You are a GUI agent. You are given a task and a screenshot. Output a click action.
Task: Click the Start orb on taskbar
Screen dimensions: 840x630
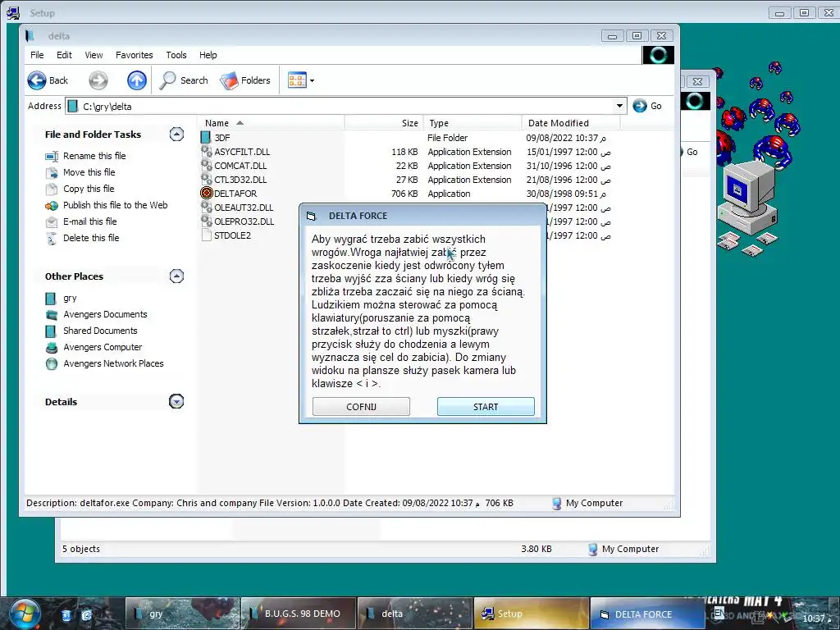tap(24, 614)
